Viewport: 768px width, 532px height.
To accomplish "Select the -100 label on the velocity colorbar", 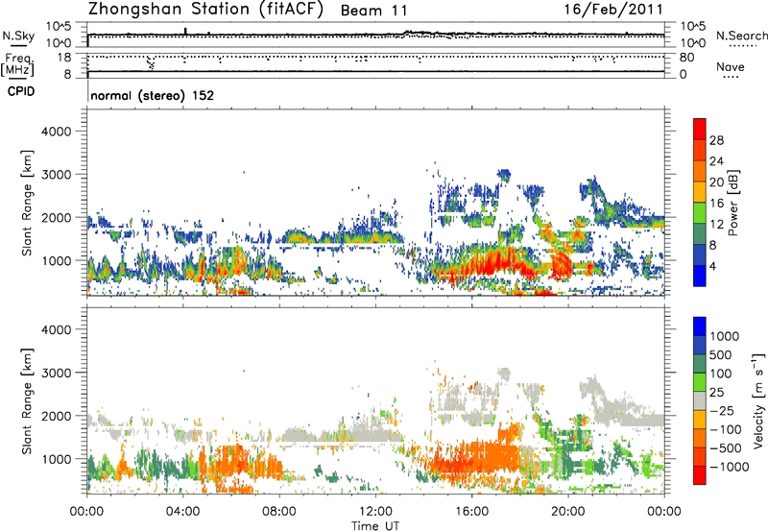I will (x=726, y=429).
